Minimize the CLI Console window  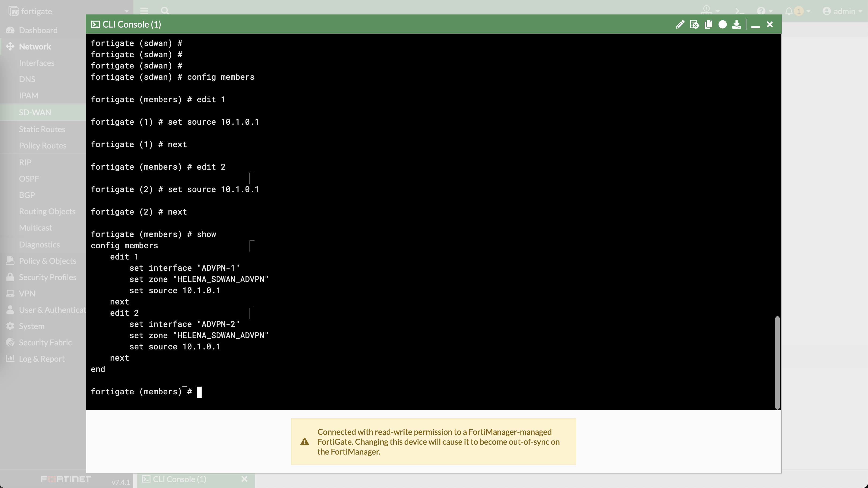click(756, 25)
